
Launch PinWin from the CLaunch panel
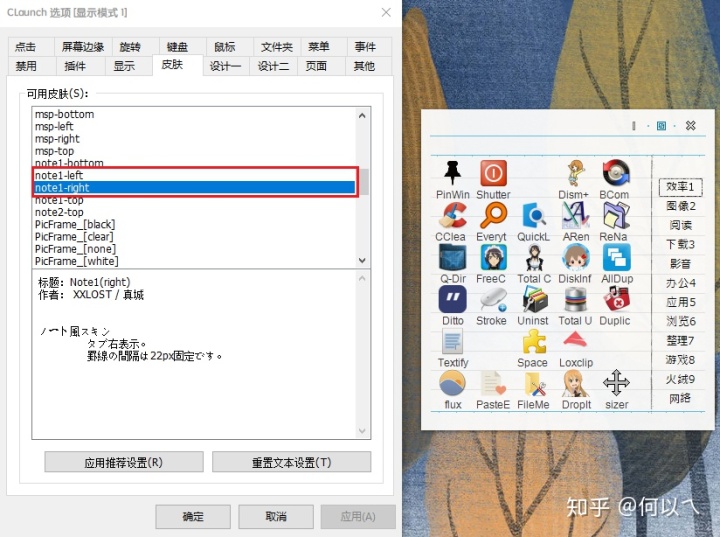452,174
